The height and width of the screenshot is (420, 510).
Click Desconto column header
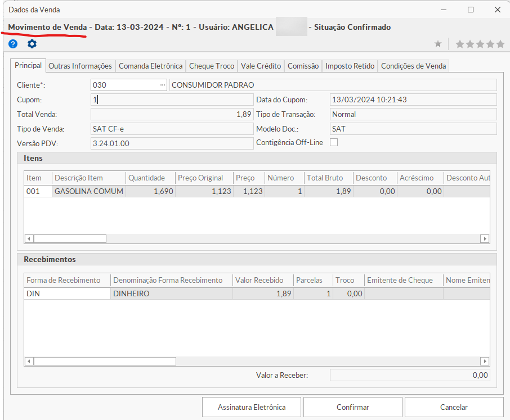(x=375, y=178)
